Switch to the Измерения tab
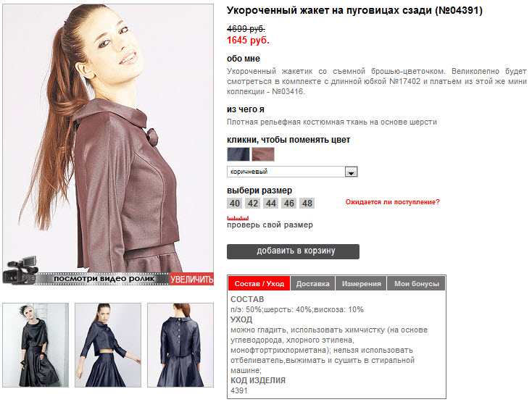 click(362, 283)
